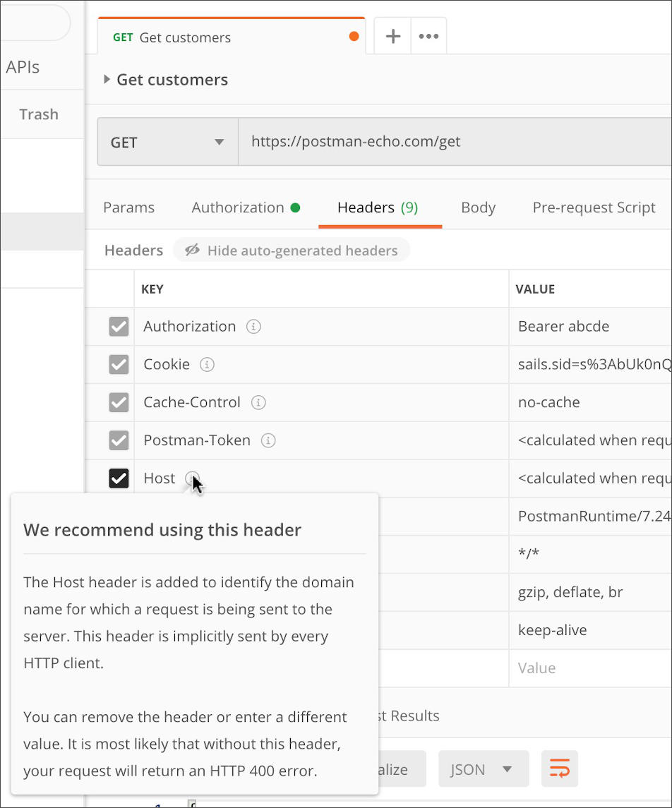672x808 pixels.
Task: Click the plus icon to open a new tab
Action: 392,36
